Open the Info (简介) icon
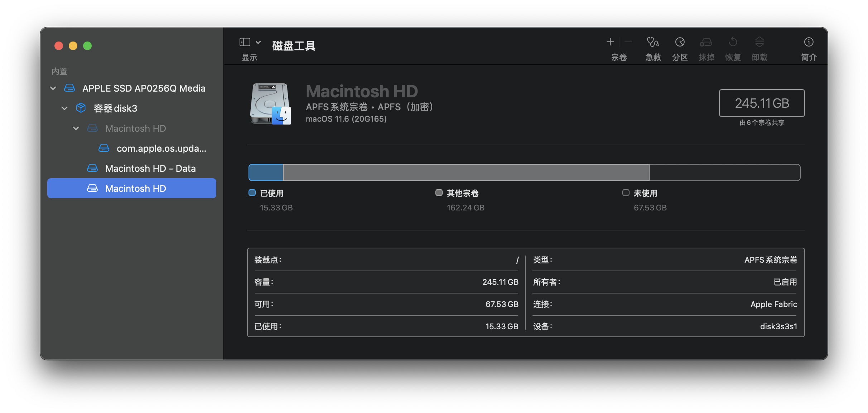 [x=809, y=43]
